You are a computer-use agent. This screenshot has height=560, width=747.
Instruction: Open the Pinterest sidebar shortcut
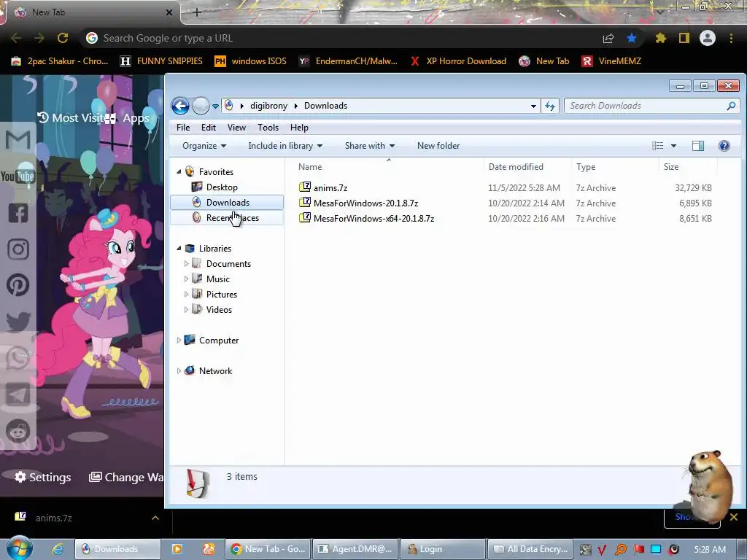tap(18, 285)
